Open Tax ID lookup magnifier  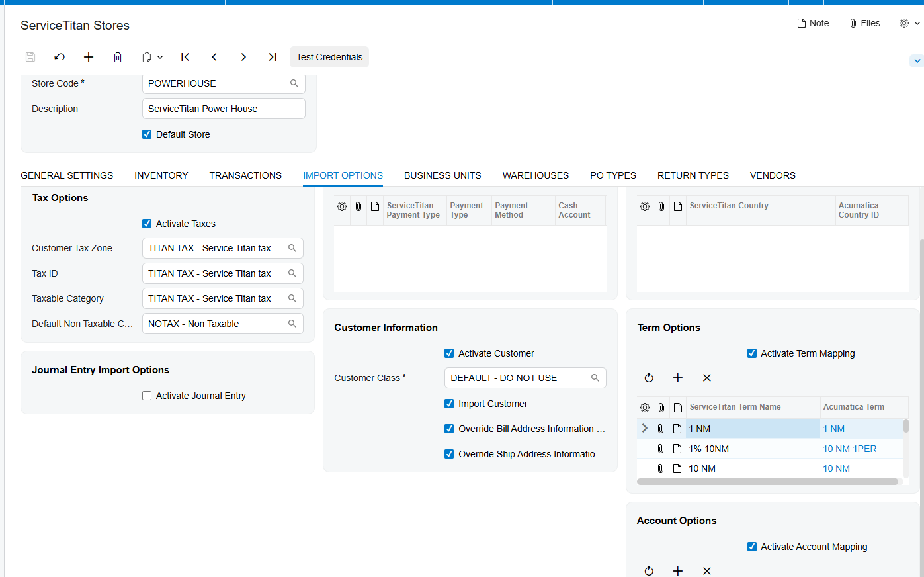click(292, 273)
